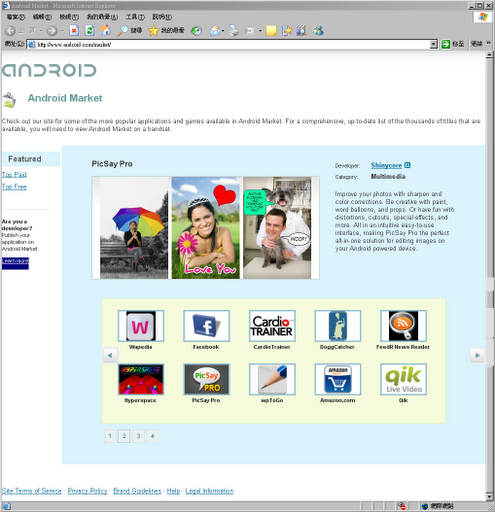This screenshot has width=495, height=512.
Task: Click the IE Back arrow button
Action: [10, 31]
